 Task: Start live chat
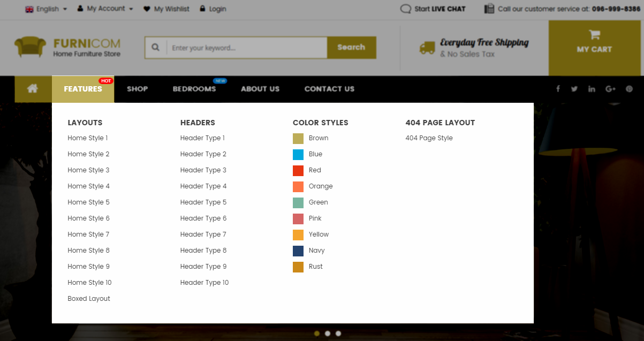pos(440,9)
